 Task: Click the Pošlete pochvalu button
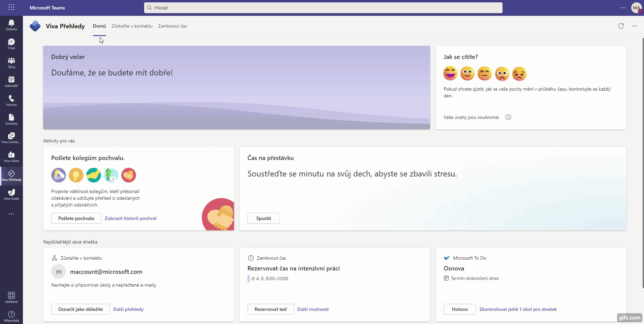tap(76, 218)
